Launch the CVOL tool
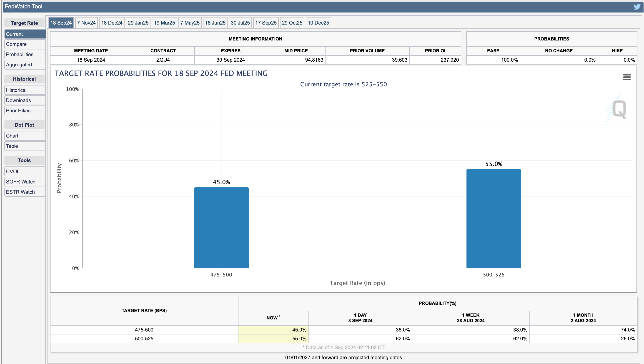The image size is (644, 364). click(x=25, y=171)
